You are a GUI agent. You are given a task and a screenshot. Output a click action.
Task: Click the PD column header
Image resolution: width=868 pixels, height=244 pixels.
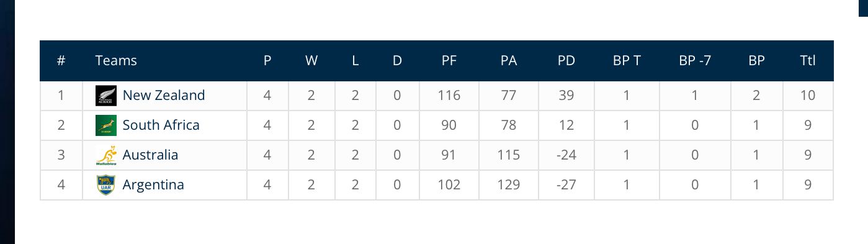point(566,61)
